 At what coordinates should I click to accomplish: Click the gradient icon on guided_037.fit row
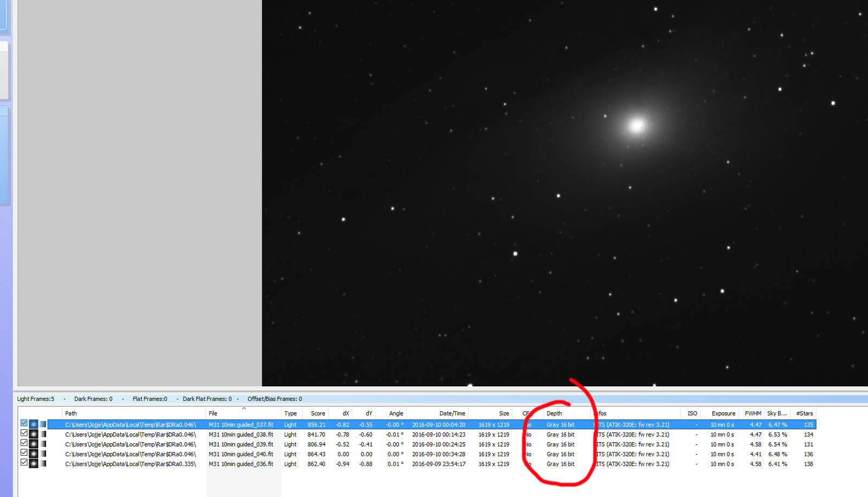pos(43,424)
